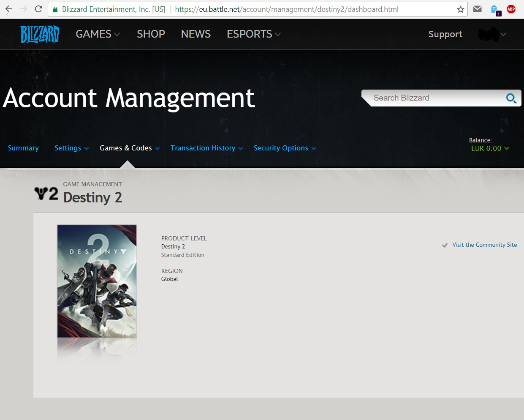Click the Account Management heading
This screenshot has height=420, width=524.
(x=129, y=98)
